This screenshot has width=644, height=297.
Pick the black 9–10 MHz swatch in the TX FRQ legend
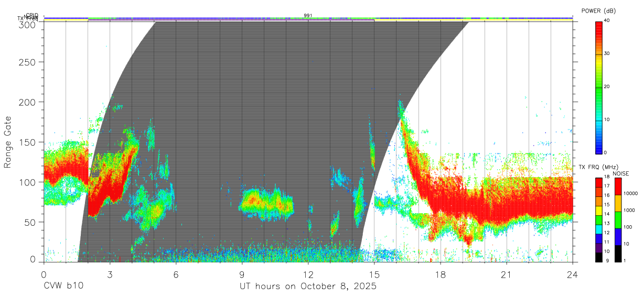pyautogui.click(x=599, y=257)
